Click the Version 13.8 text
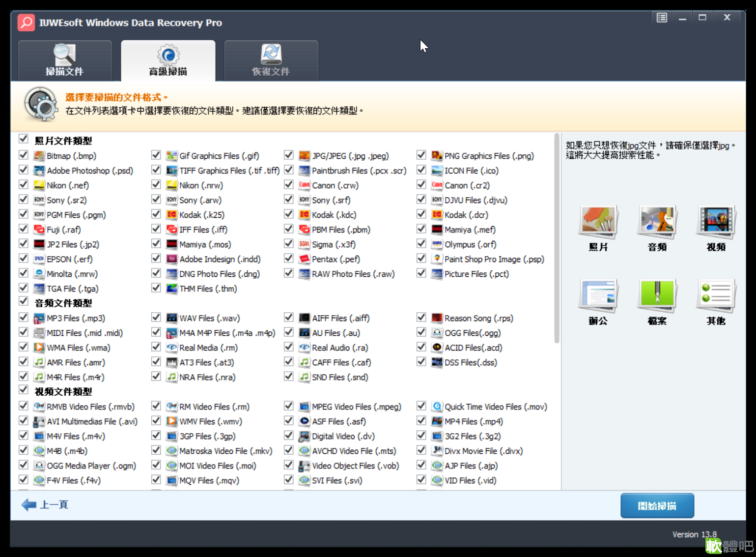The width and height of the screenshot is (756, 557). pos(695,534)
